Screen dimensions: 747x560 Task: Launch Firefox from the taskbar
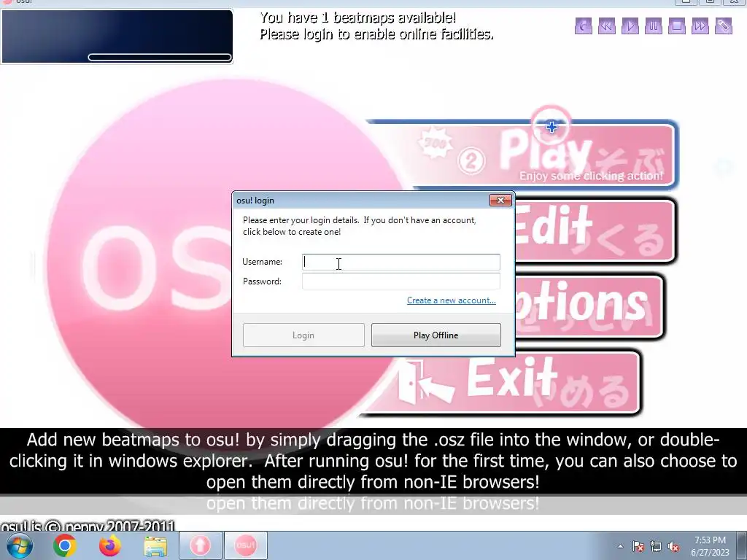pyautogui.click(x=110, y=545)
